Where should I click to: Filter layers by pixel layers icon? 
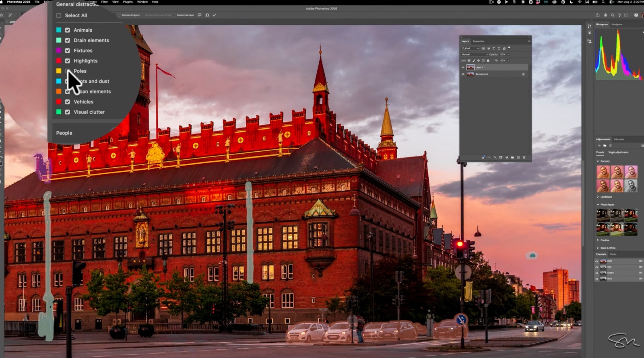(x=483, y=48)
